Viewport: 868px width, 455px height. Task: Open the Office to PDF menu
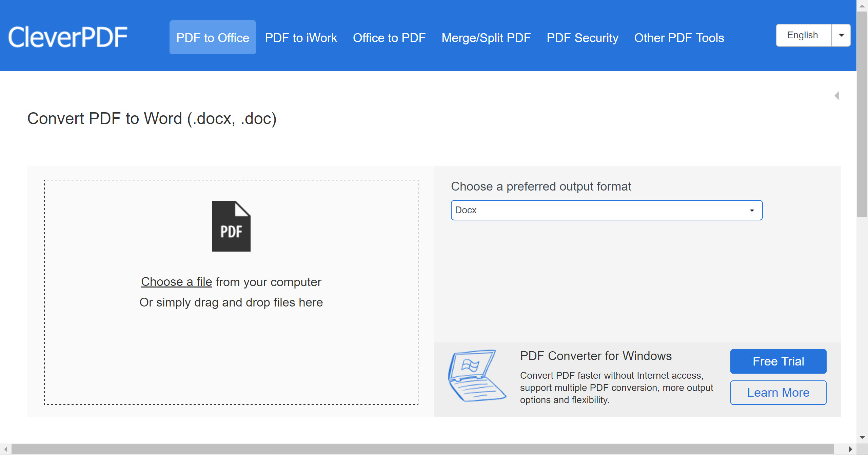click(389, 38)
